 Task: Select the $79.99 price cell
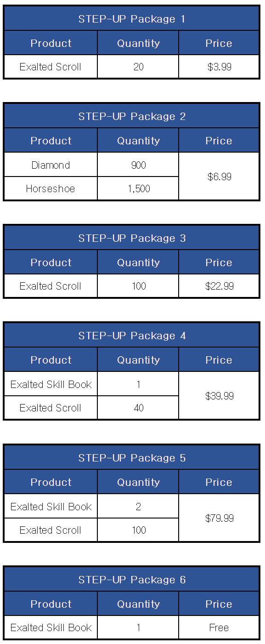[x=219, y=518]
